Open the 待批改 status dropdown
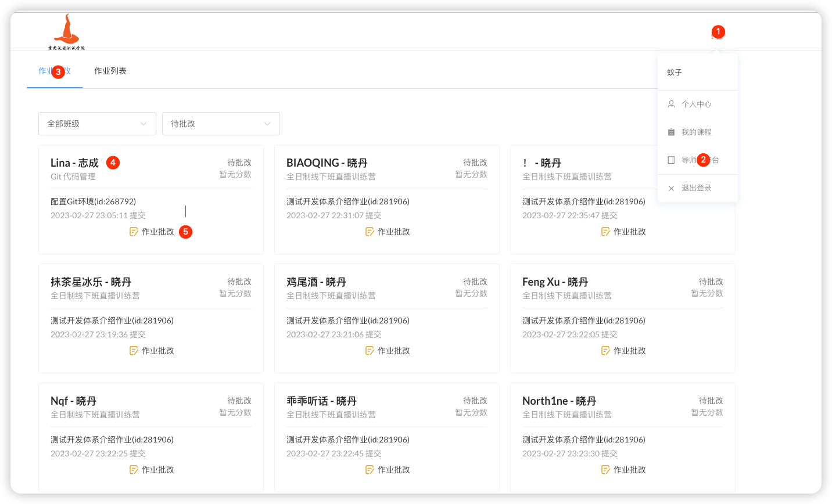 [x=221, y=124]
